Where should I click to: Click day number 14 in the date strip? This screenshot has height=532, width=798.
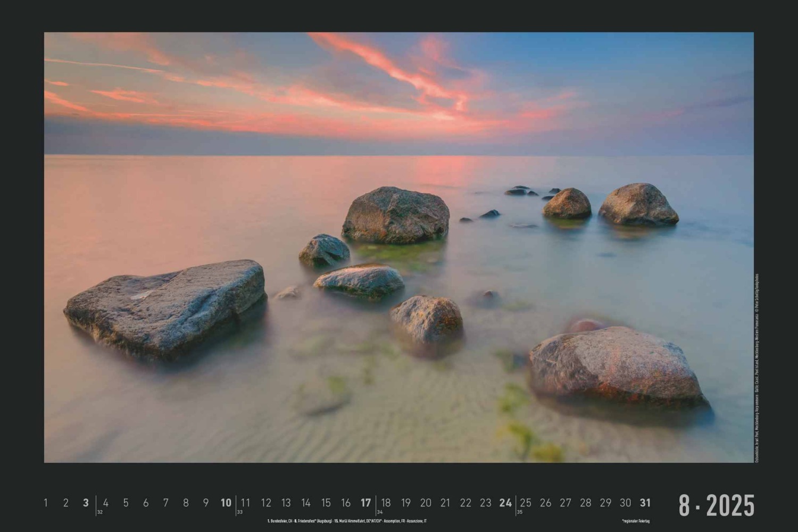306,503
